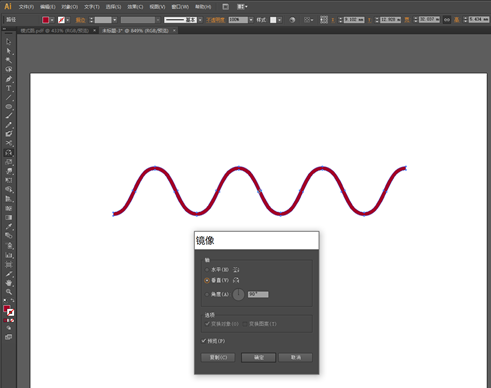Open arrange documents dropdown in menu bar
The width and height of the screenshot is (491, 388).
[242, 7]
